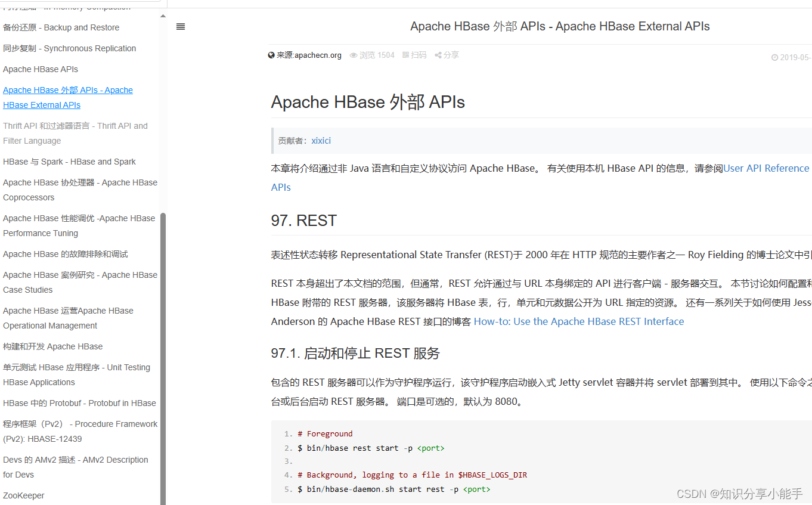Click the Apache HBase 外部 APIs heading
This screenshot has height=505, width=812.
pyautogui.click(x=368, y=102)
